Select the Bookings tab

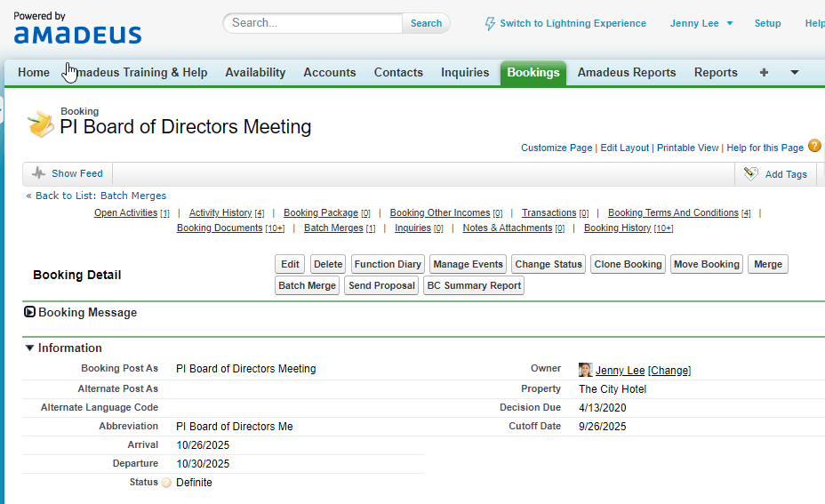pos(533,73)
